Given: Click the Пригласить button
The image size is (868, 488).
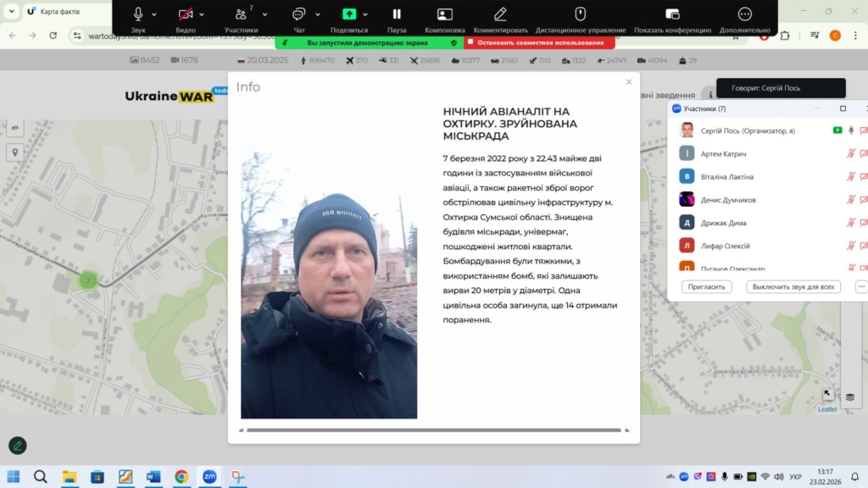Looking at the screenshot, I should [x=706, y=287].
